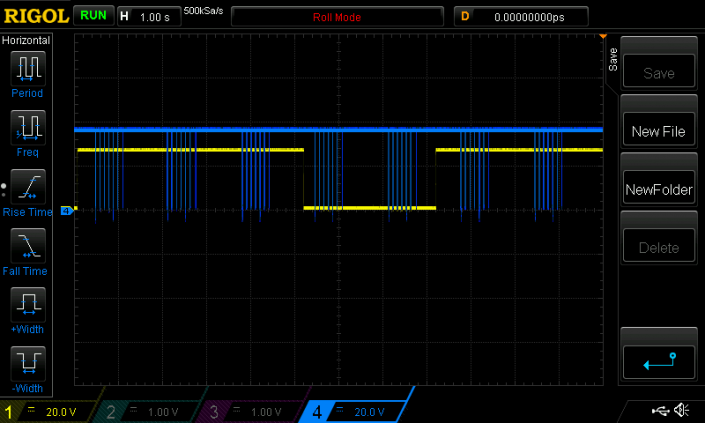The height and width of the screenshot is (423, 705).
Task: Click the vertical Save menu label
Action: click(x=613, y=60)
